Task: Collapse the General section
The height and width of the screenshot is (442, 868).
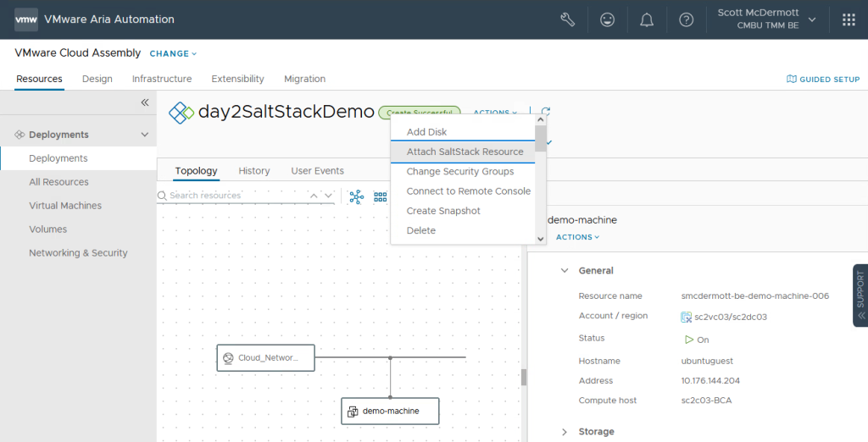Action: (565, 271)
